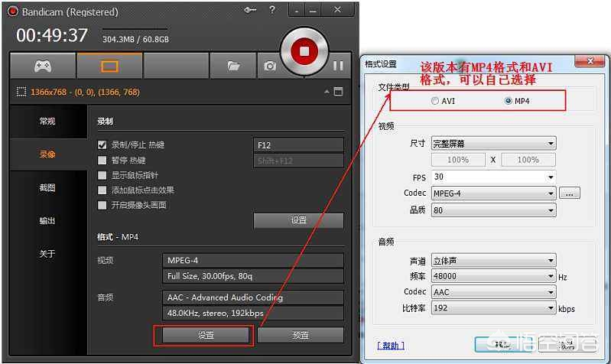Stop recording with the red round button

304,51
